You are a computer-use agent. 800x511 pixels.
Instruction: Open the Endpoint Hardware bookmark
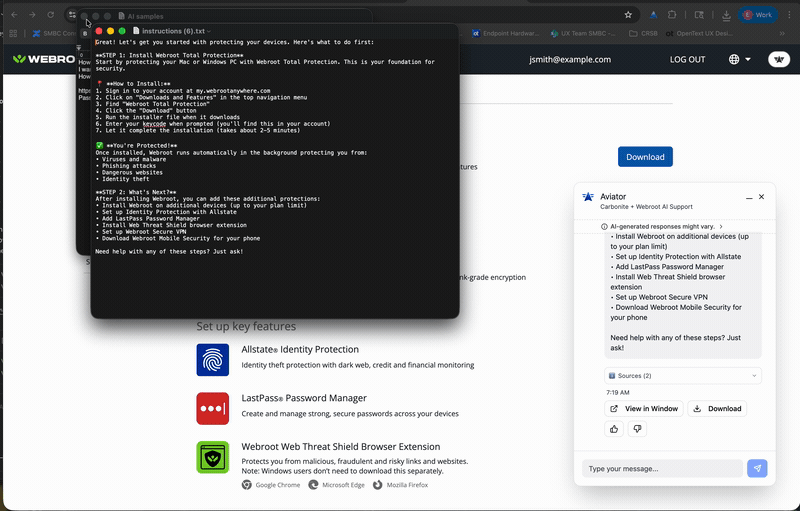coord(506,34)
